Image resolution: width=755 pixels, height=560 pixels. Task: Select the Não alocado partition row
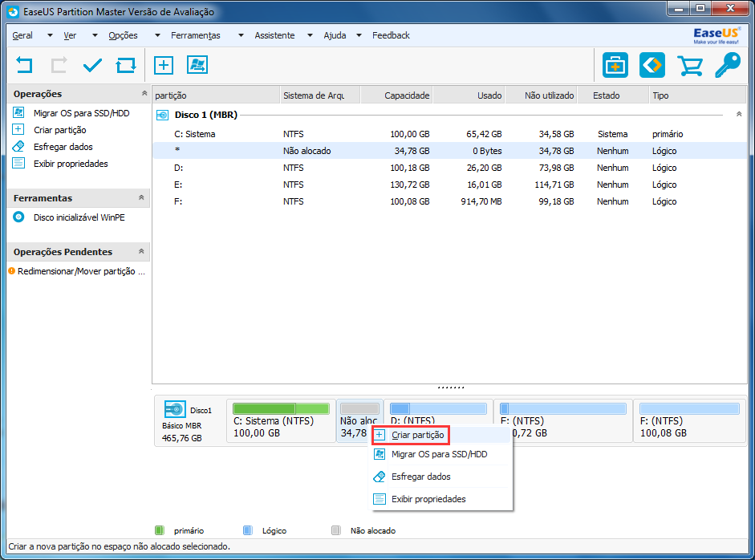click(449, 151)
